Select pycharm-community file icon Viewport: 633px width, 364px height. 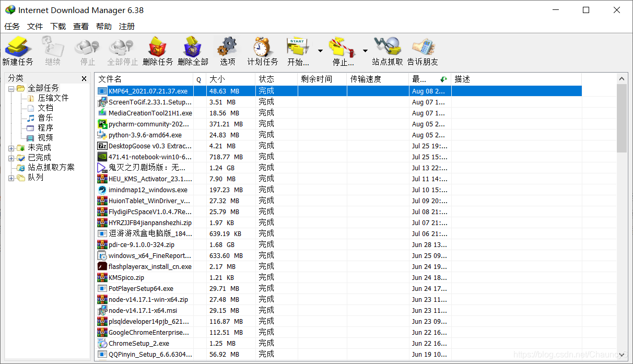102,124
